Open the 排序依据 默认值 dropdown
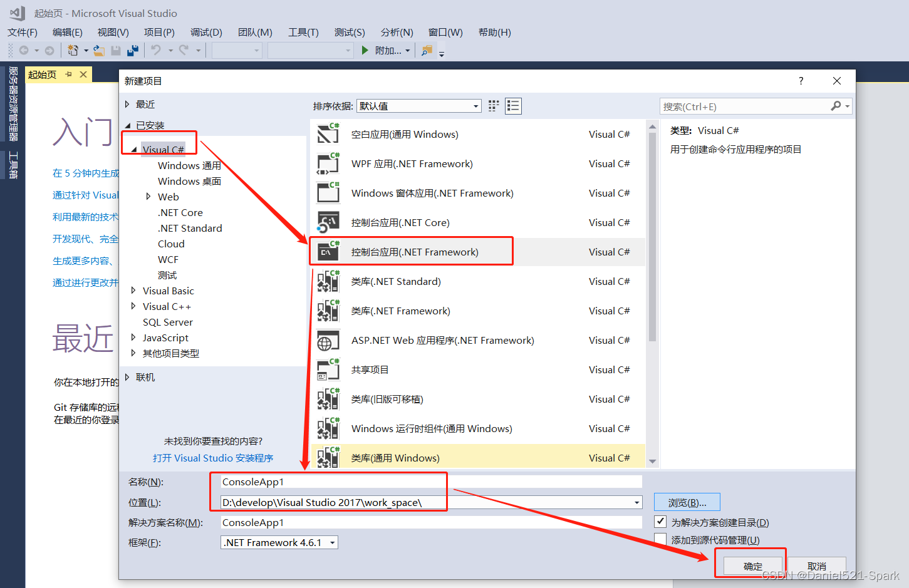 click(x=419, y=106)
